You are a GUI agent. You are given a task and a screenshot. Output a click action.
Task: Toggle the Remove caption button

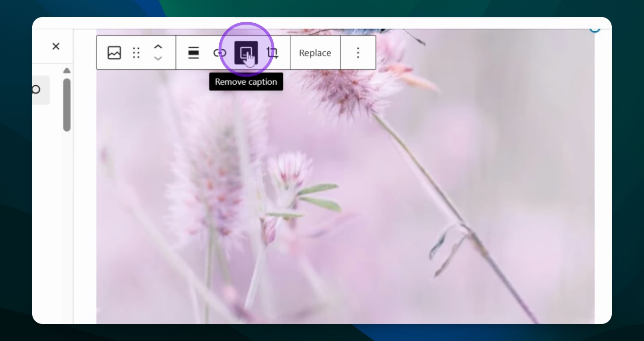(x=246, y=53)
